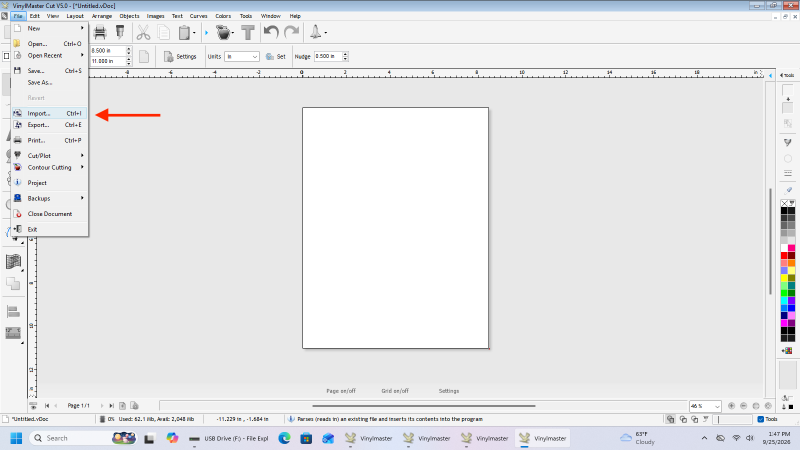Click the Text (T) tool in toolbar
This screenshot has width=800, height=450.
click(248, 33)
